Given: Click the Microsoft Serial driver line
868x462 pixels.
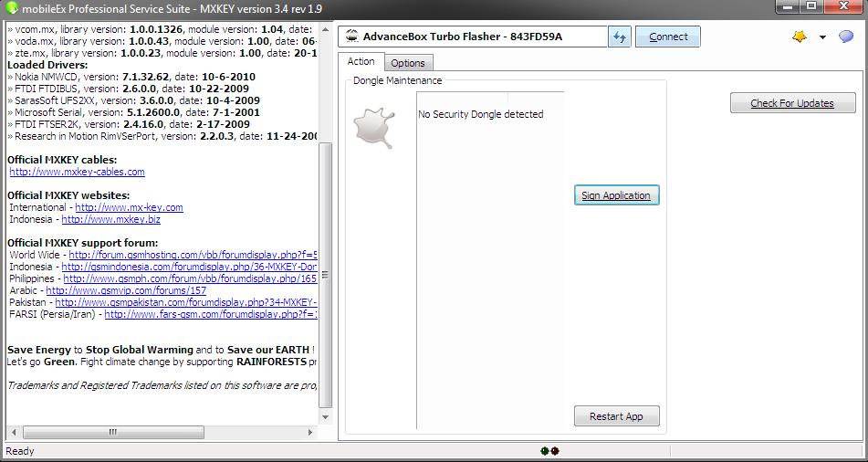Looking at the screenshot, I should pyautogui.click(x=133, y=112).
